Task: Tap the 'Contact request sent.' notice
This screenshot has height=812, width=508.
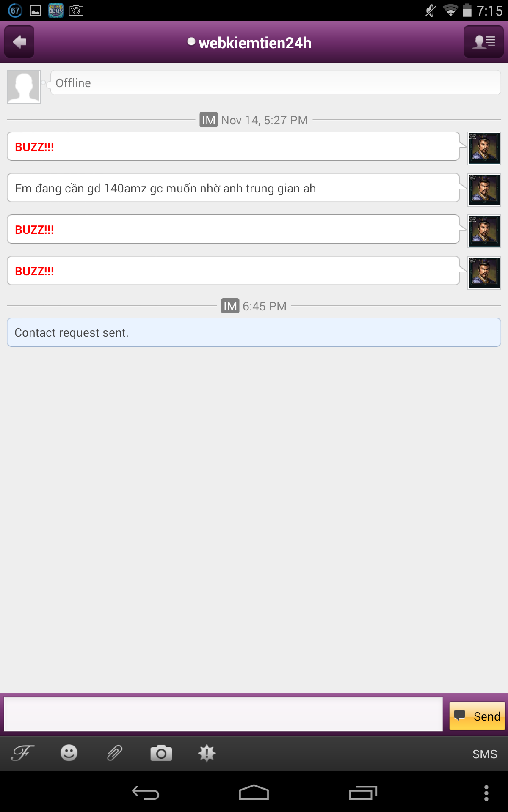Action: click(254, 332)
